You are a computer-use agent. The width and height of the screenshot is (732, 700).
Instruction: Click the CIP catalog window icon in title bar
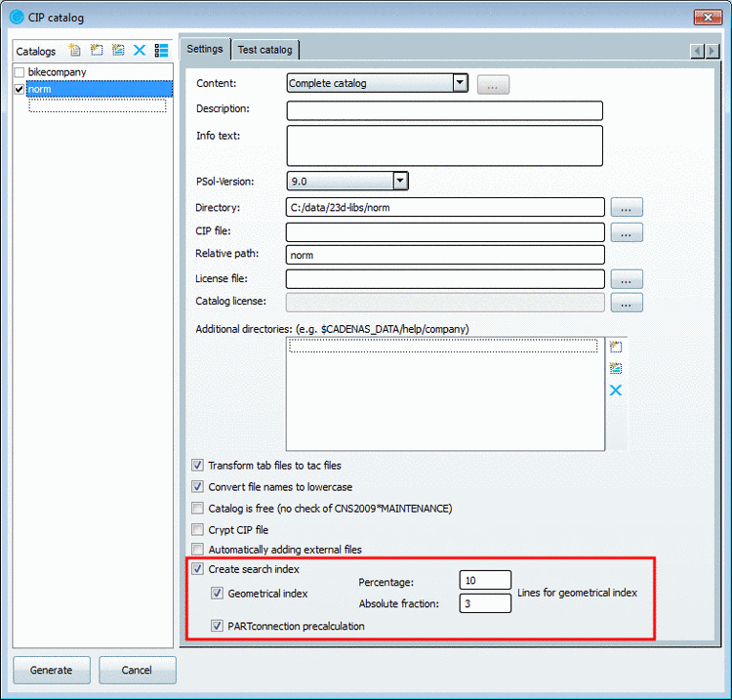(17, 17)
